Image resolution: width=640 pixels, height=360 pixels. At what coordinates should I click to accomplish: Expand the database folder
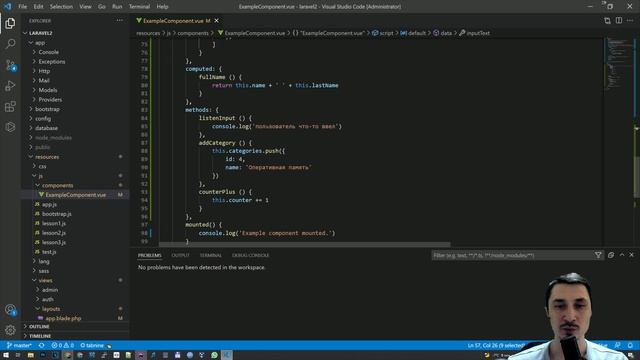point(46,128)
